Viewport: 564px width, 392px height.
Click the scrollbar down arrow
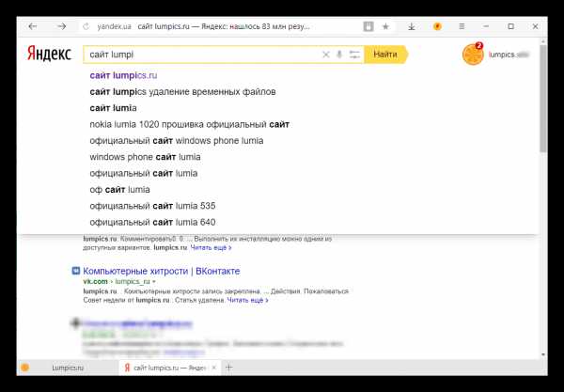pyautogui.click(x=543, y=355)
